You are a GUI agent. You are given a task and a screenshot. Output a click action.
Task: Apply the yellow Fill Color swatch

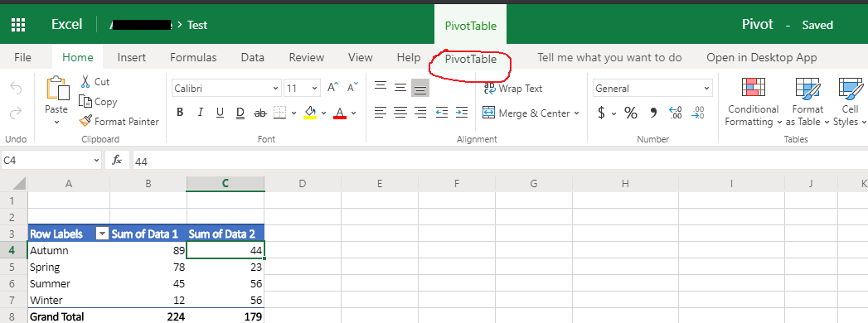point(310,113)
